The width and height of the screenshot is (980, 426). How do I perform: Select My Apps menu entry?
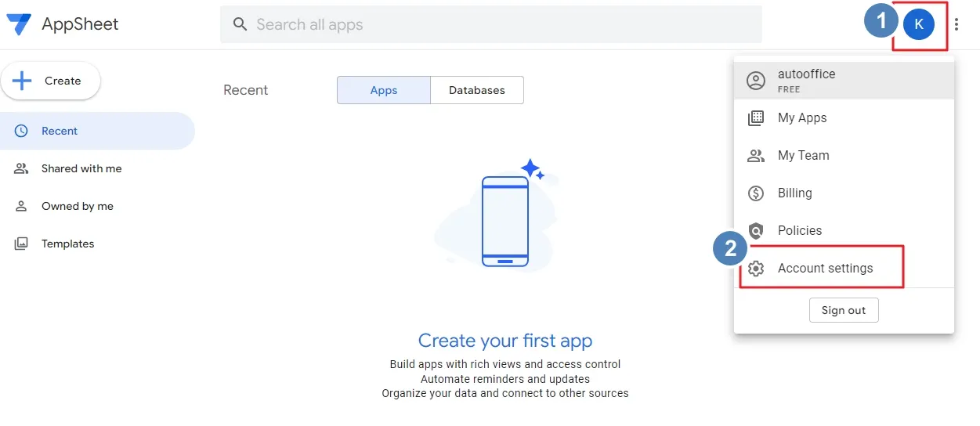click(844, 118)
